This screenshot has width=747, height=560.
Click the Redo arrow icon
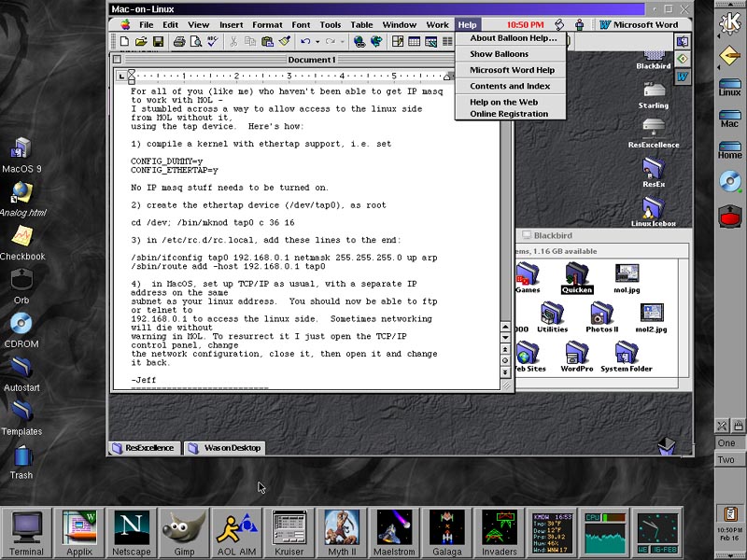(x=331, y=41)
